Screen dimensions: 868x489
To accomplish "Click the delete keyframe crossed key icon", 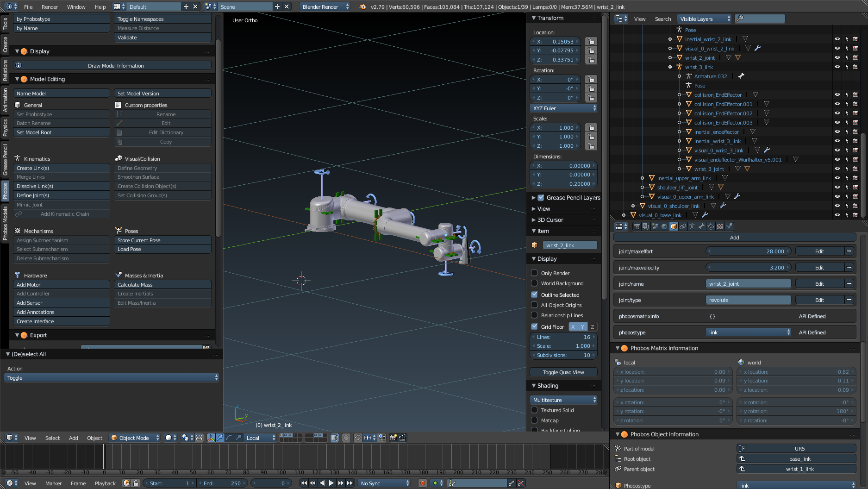I will click(521, 483).
